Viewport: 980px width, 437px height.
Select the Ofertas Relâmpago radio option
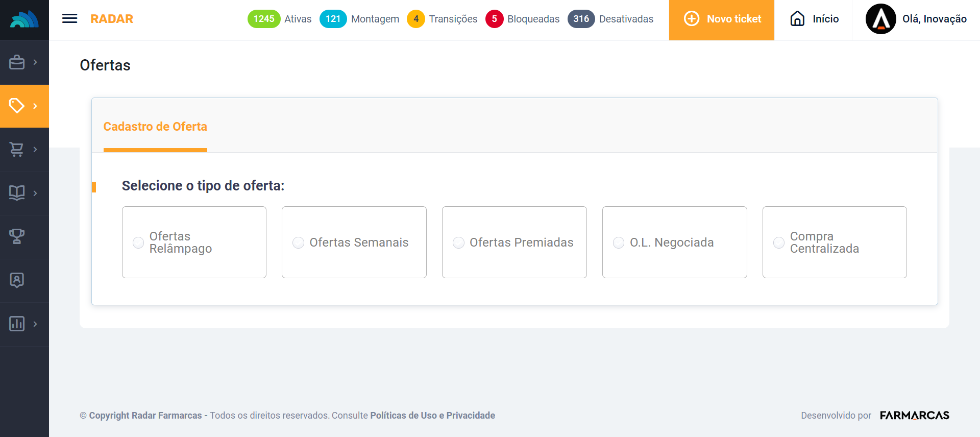click(x=138, y=242)
